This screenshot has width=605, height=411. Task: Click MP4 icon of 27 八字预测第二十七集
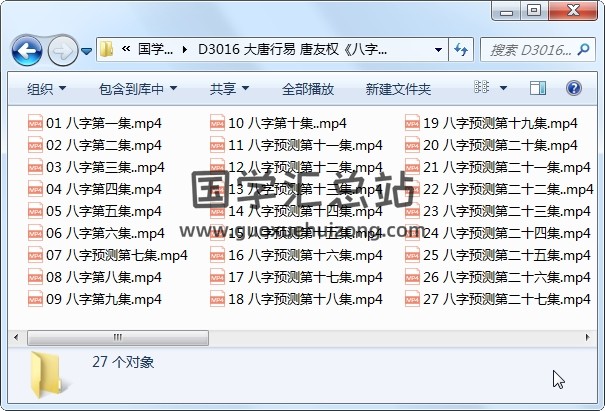click(412, 299)
